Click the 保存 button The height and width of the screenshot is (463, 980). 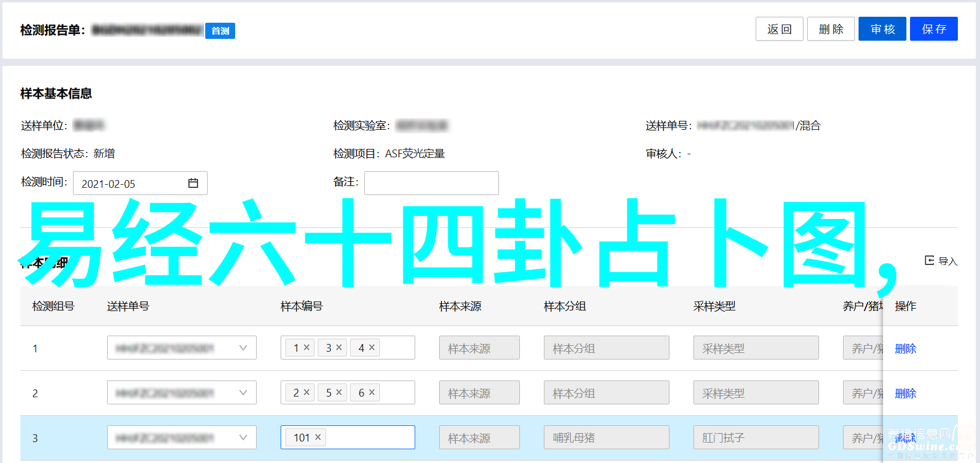coord(934,29)
